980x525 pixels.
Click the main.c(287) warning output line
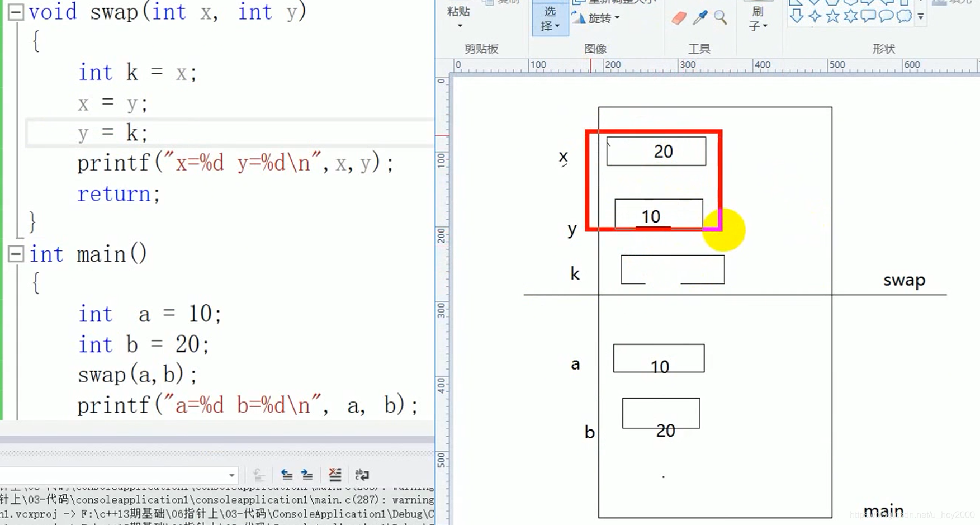(x=217, y=500)
